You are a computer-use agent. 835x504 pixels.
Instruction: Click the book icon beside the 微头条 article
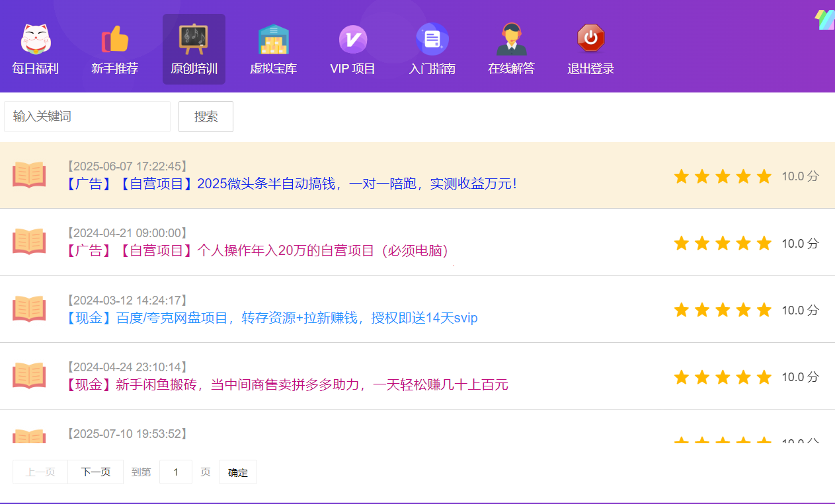click(x=29, y=176)
